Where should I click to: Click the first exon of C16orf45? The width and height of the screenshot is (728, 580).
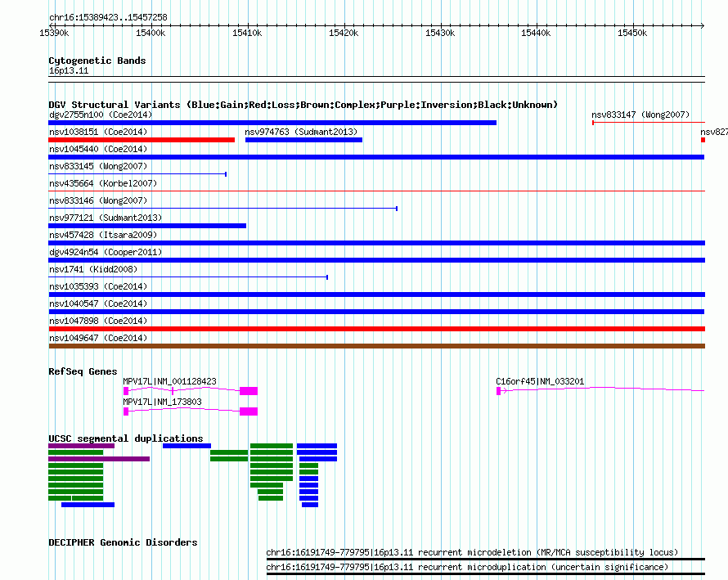coord(498,391)
